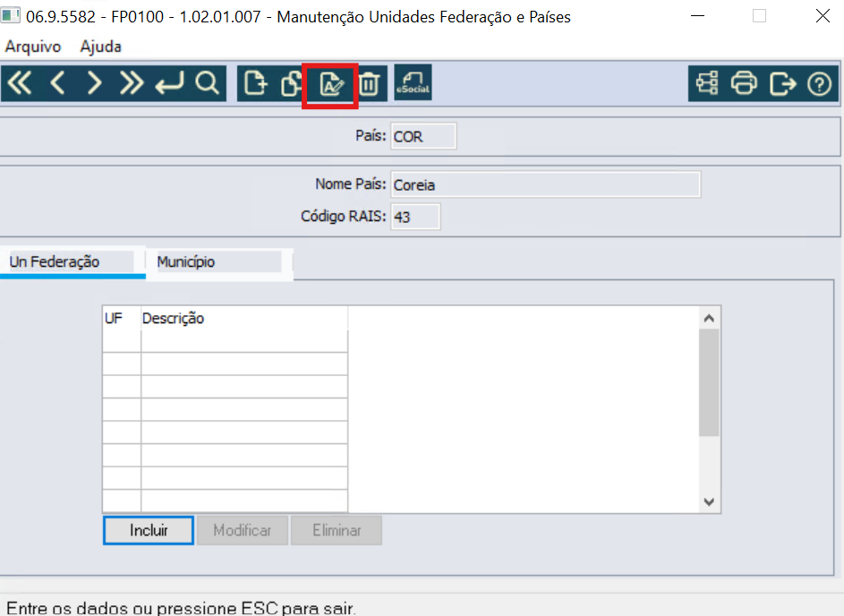This screenshot has height=616, width=844.
Task: Click the UF column header
Action: (122, 318)
